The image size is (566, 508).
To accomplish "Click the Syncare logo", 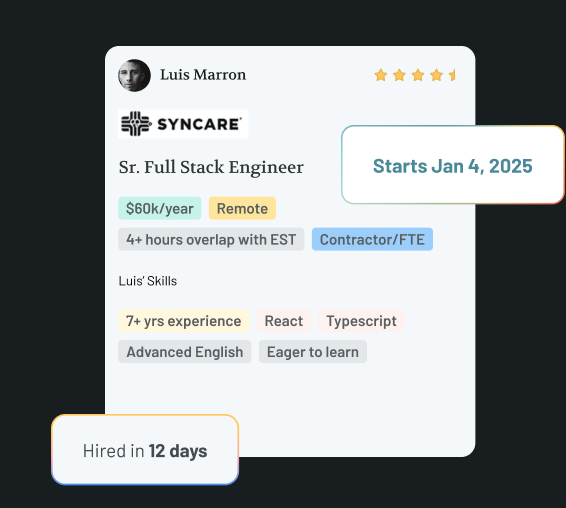I will [183, 124].
